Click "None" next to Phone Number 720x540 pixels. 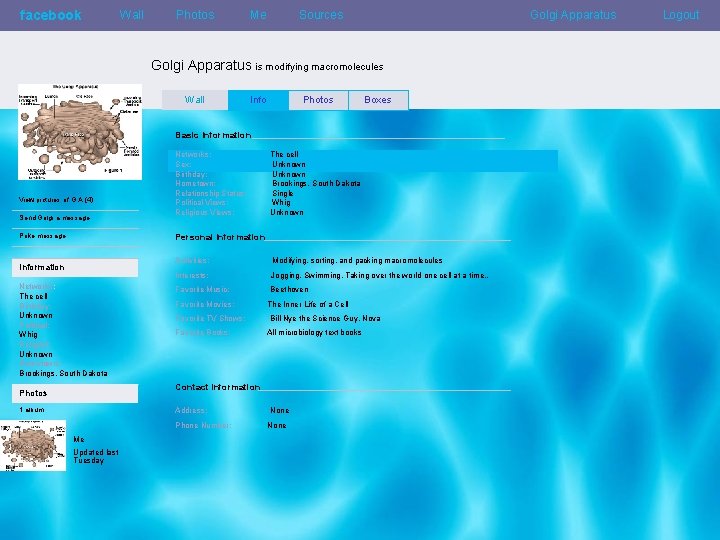pyautogui.click(x=277, y=426)
